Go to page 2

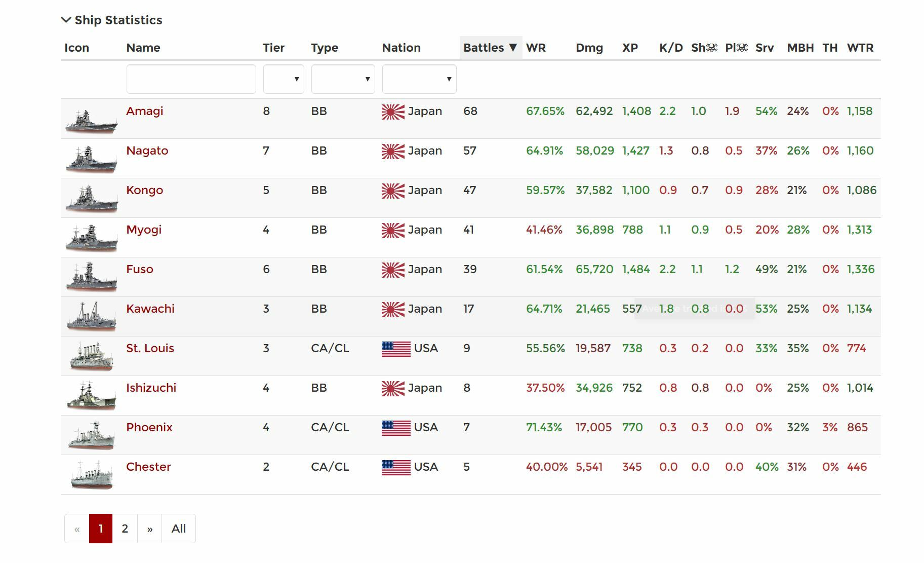pyautogui.click(x=125, y=529)
